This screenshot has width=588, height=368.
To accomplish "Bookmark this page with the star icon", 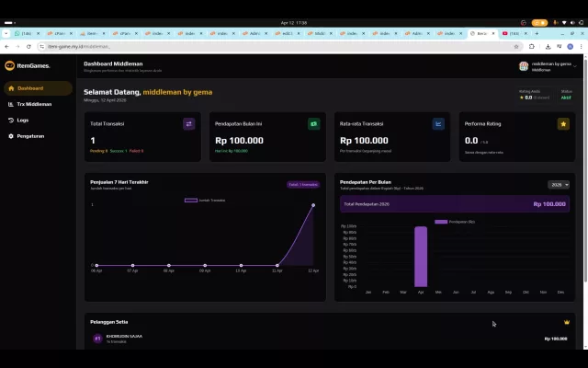I will click(x=516, y=47).
